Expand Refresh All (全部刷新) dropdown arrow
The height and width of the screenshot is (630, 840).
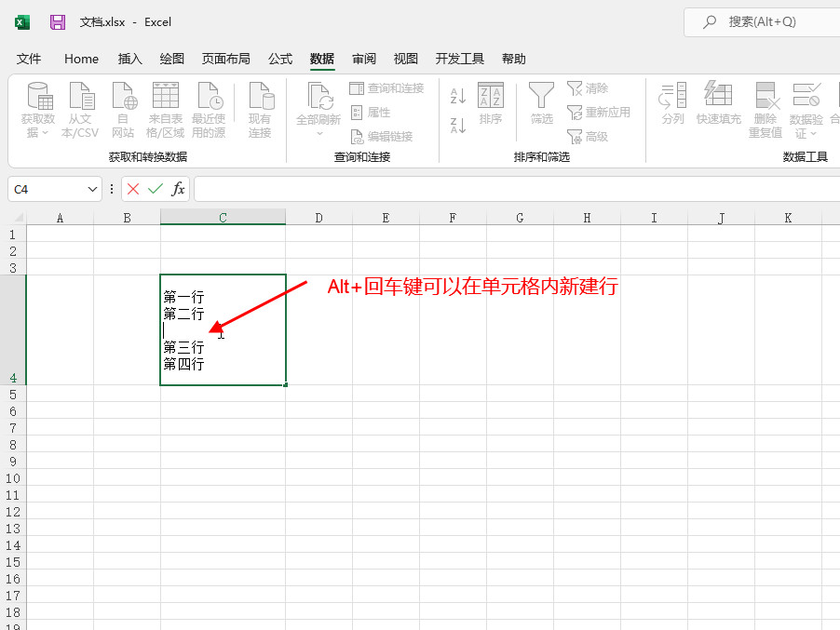click(x=319, y=133)
